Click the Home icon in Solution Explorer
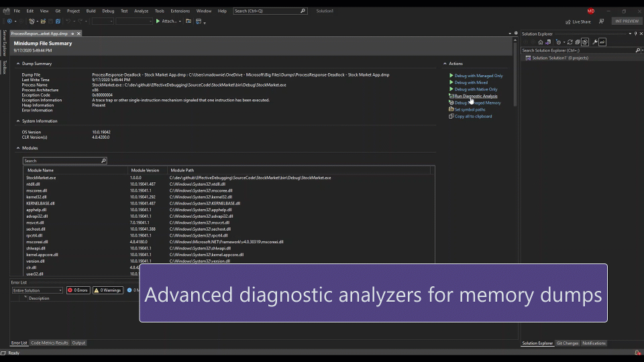The image size is (644, 362). pyautogui.click(x=541, y=42)
